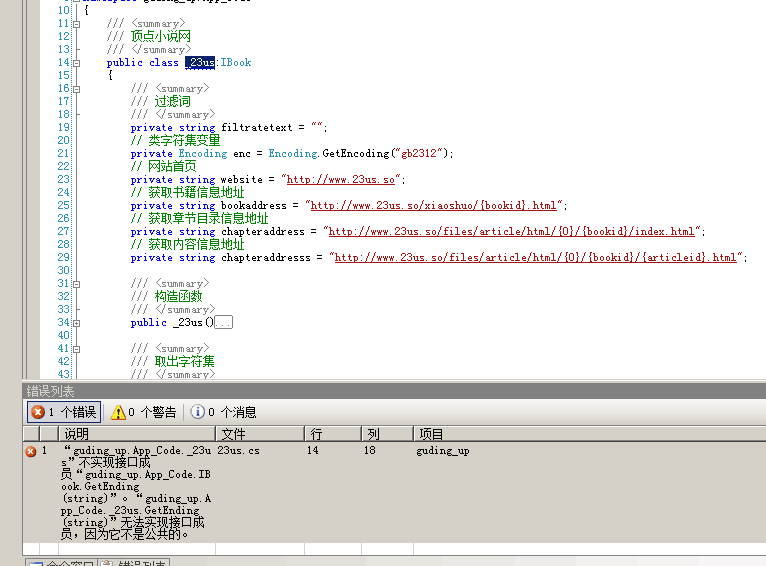Click the "gb2312" string literal
The height and width of the screenshot is (566, 766).
click(x=418, y=153)
